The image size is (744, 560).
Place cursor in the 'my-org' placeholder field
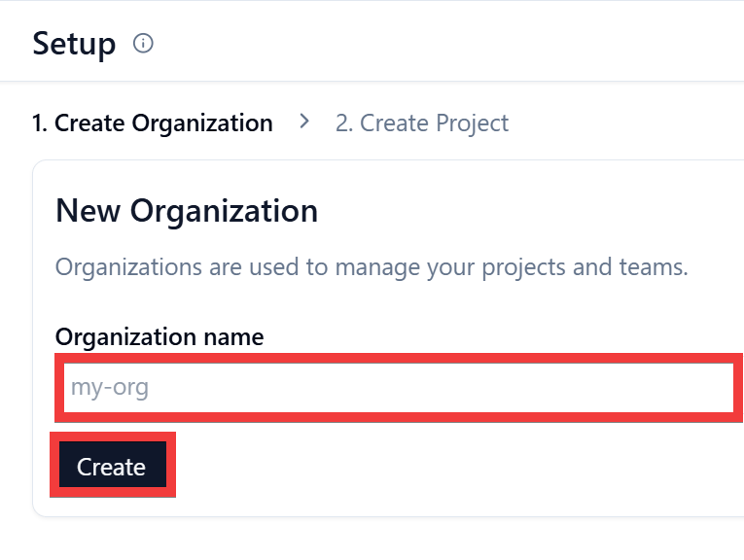click(x=399, y=387)
